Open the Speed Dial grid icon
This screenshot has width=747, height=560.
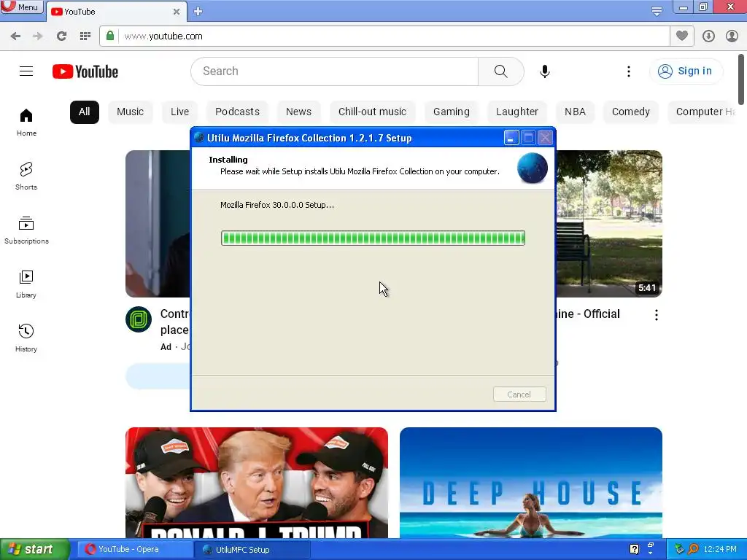pos(85,36)
